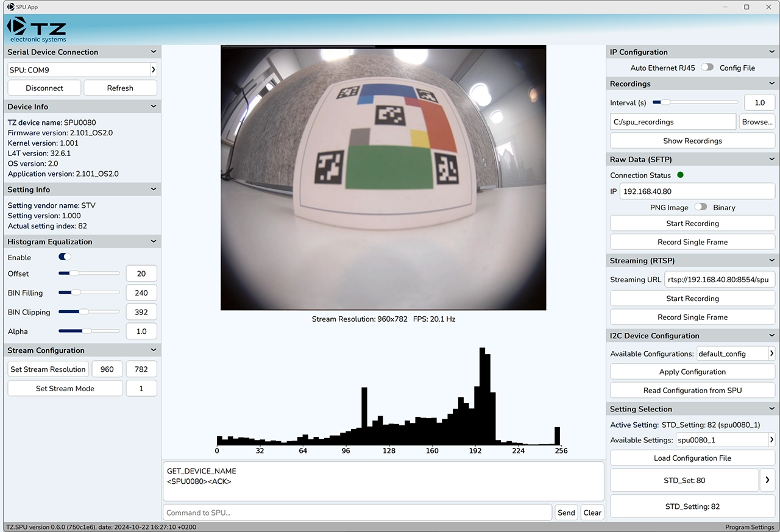780x532 pixels.
Task: Click the Interval value field 1.0
Action: point(760,103)
